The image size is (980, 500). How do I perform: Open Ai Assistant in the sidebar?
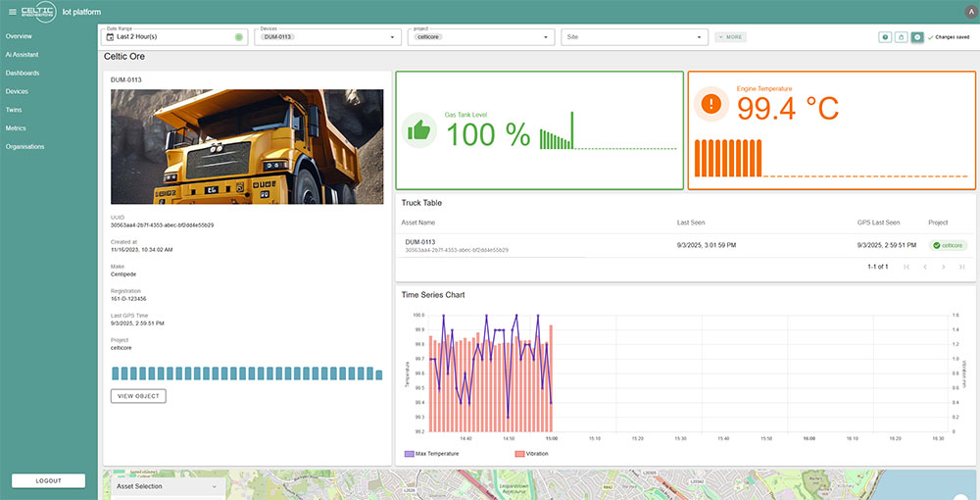pos(22,55)
